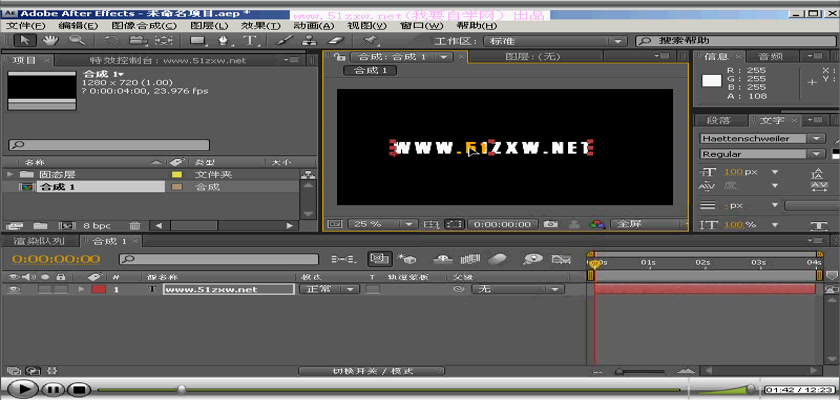Play the video with the play button
The height and width of the screenshot is (400, 840).
point(21,389)
